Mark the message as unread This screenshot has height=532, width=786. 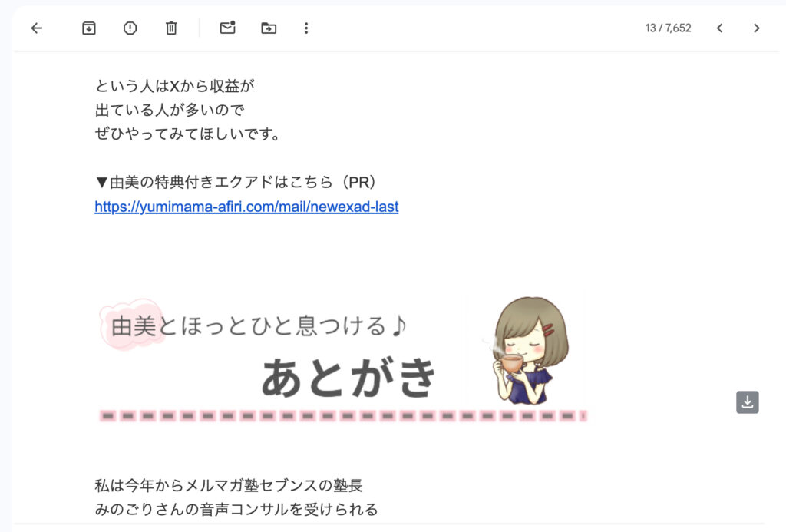coord(227,28)
